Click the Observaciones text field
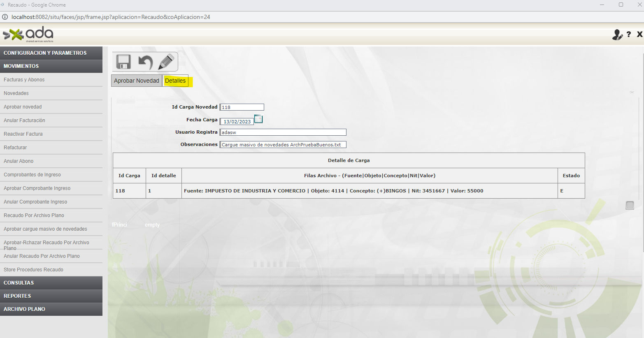The width and height of the screenshot is (644, 338). tap(283, 145)
